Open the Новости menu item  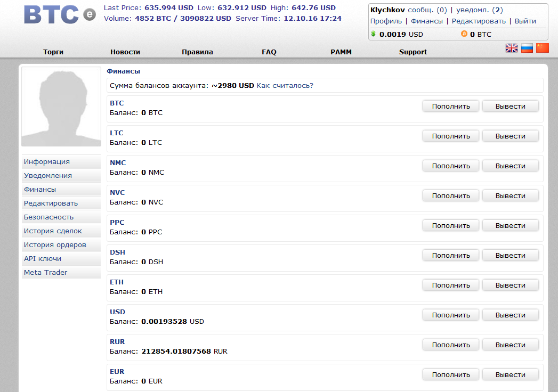tap(125, 52)
